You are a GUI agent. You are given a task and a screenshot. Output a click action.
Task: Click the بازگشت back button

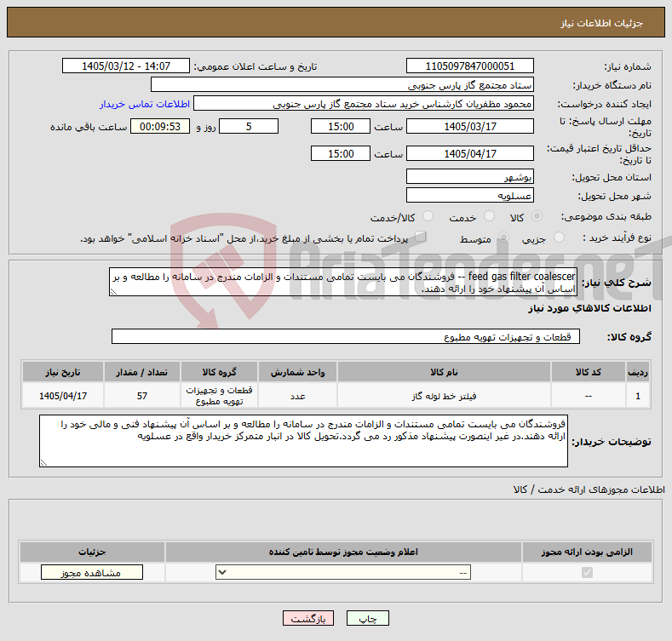coord(308,618)
